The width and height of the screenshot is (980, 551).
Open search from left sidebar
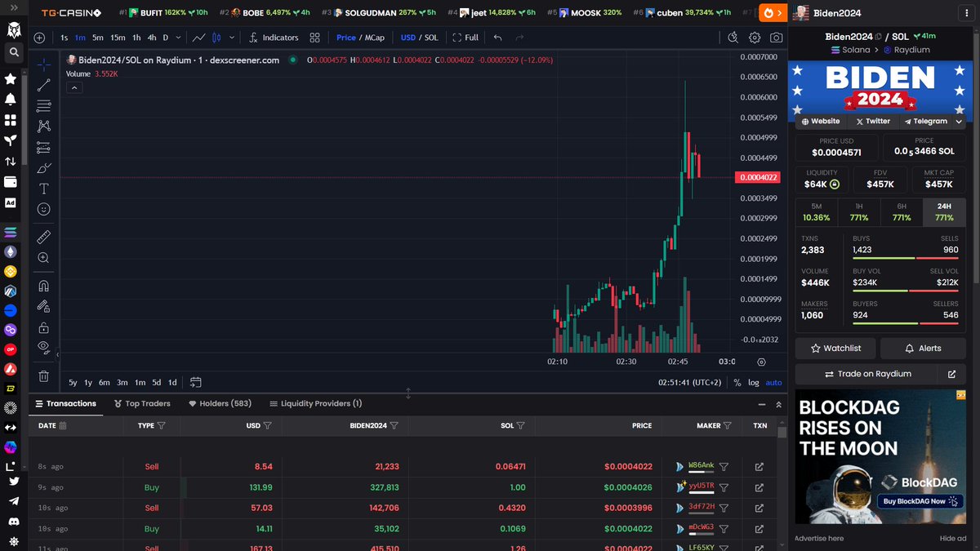click(13, 52)
